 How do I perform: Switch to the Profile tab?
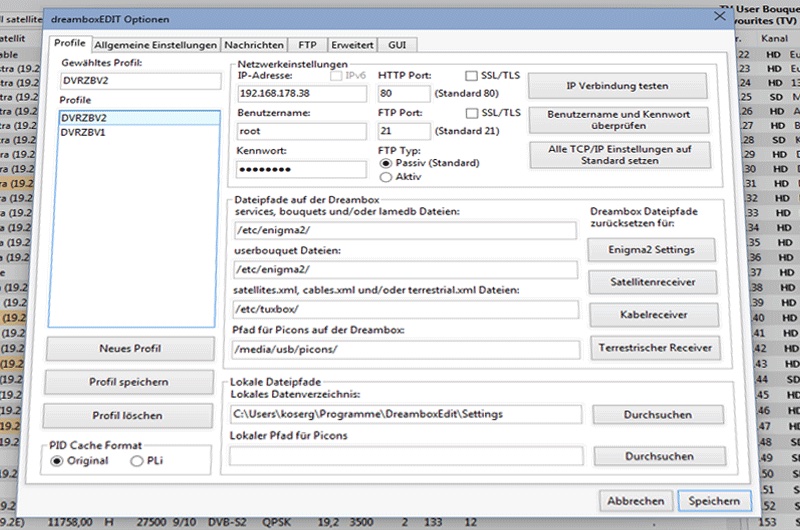tap(70, 43)
